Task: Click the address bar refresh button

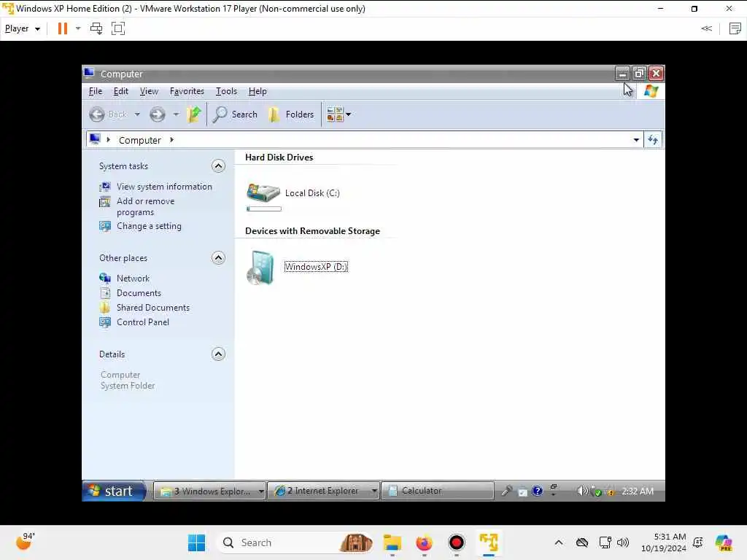Action: (x=653, y=140)
